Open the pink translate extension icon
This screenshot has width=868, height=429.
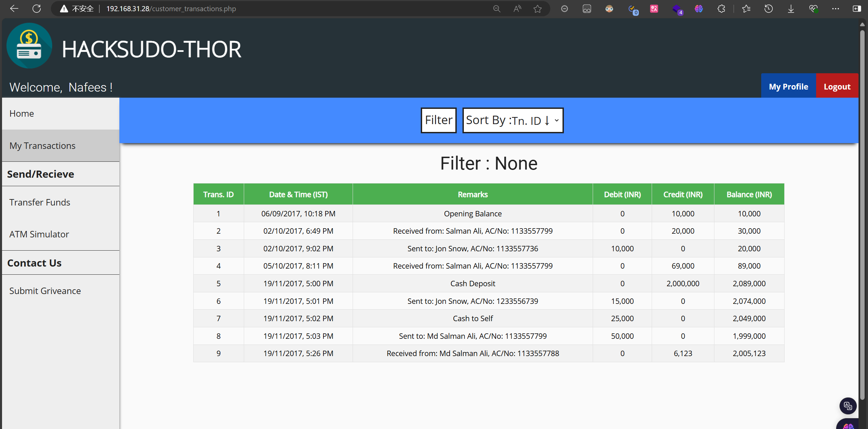pyautogui.click(x=654, y=9)
